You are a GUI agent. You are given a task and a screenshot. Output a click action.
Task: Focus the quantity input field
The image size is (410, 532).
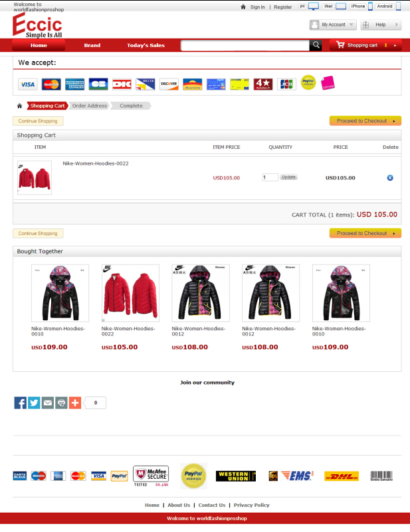click(270, 177)
